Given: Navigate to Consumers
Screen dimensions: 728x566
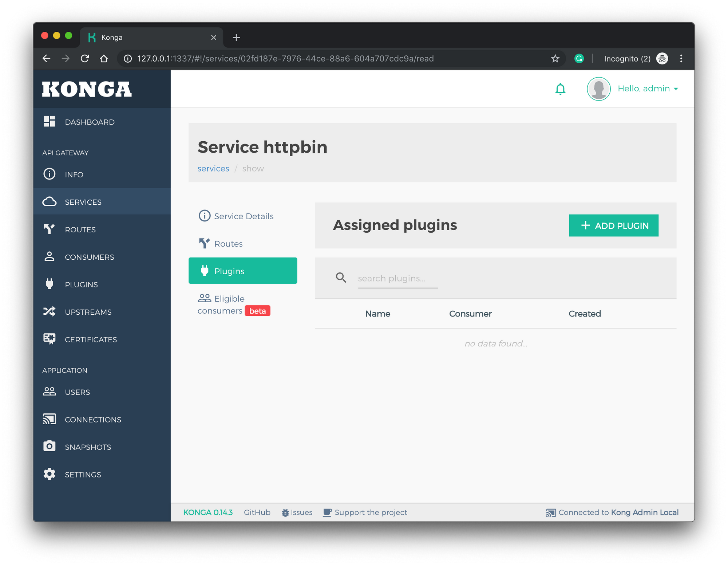Looking at the screenshot, I should click(x=89, y=257).
